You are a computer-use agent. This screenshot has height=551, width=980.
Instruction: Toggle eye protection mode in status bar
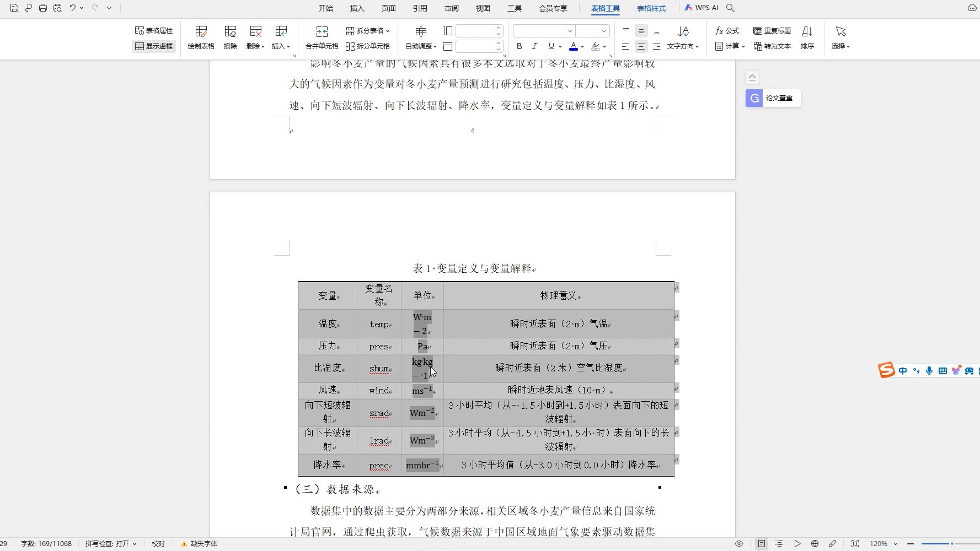(x=739, y=544)
